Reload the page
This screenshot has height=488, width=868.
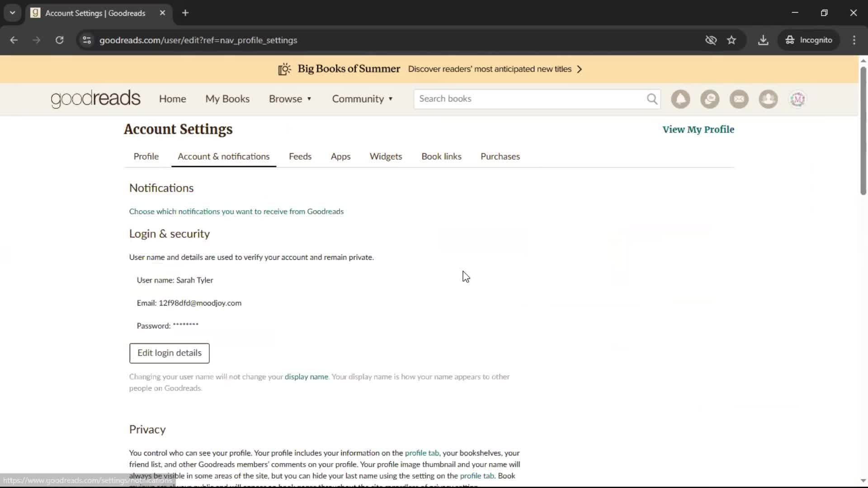click(x=59, y=40)
